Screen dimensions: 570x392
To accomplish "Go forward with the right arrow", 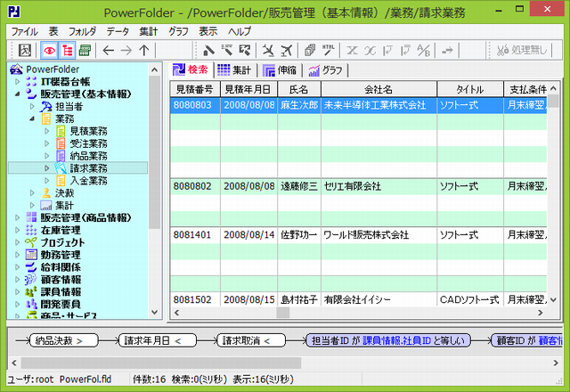I will click(126, 50).
